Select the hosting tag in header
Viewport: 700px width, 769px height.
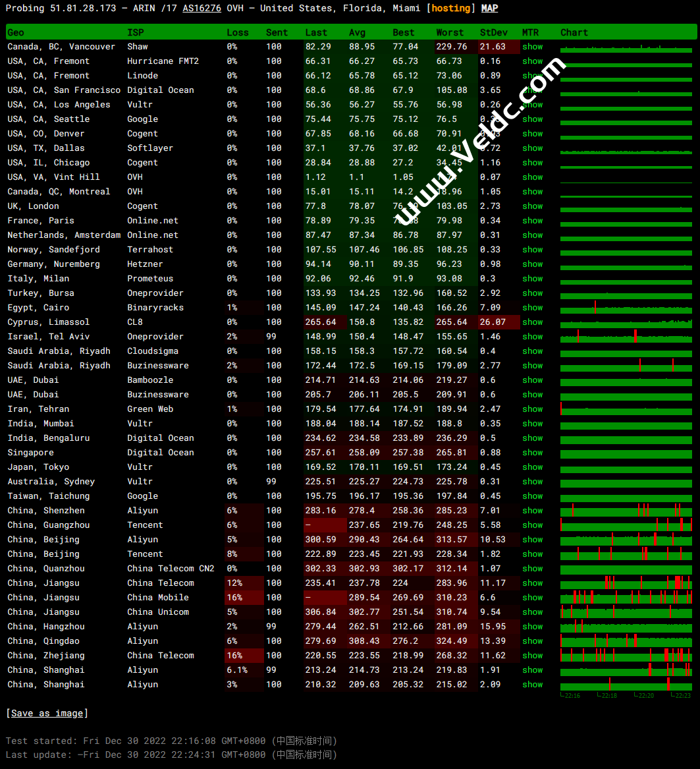(450, 9)
